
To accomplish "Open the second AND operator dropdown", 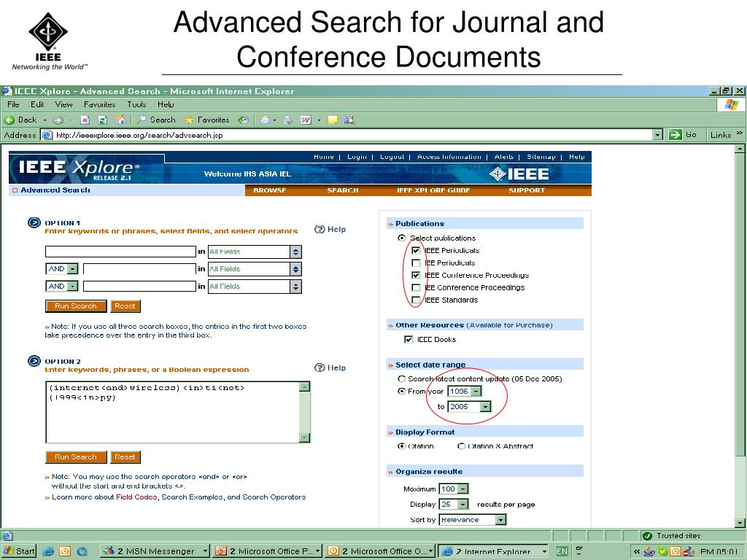I will click(x=62, y=286).
